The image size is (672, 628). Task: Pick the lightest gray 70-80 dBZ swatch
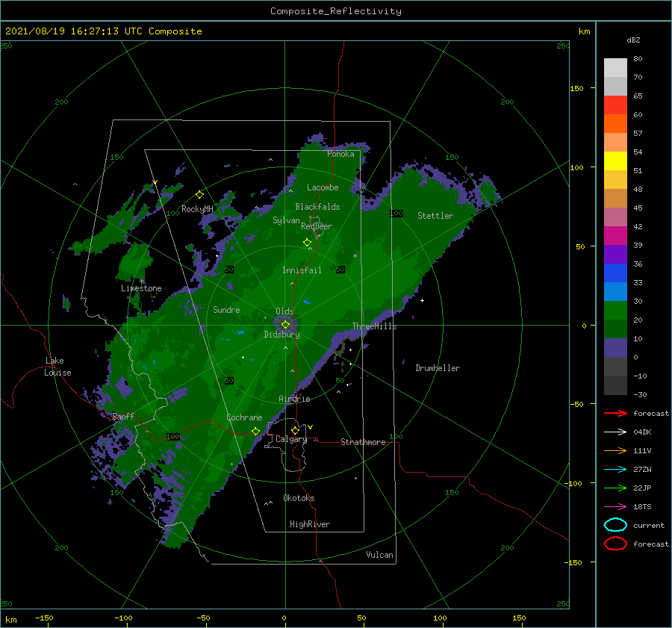coord(615,68)
